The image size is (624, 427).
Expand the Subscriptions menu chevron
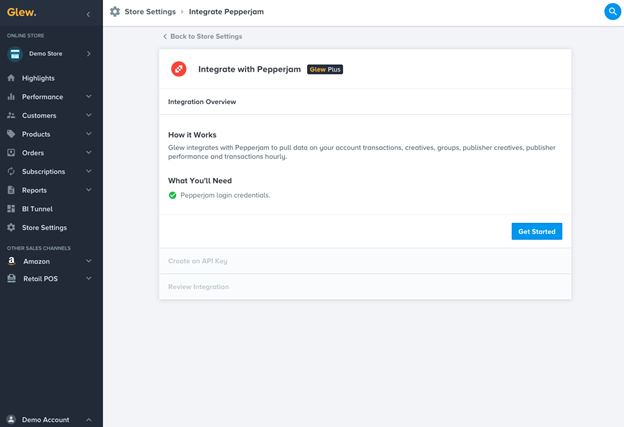tap(89, 171)
